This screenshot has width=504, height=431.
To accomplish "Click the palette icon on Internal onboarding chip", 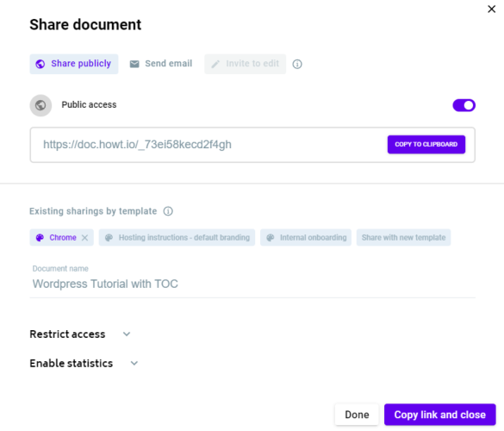I will [271, 237].
